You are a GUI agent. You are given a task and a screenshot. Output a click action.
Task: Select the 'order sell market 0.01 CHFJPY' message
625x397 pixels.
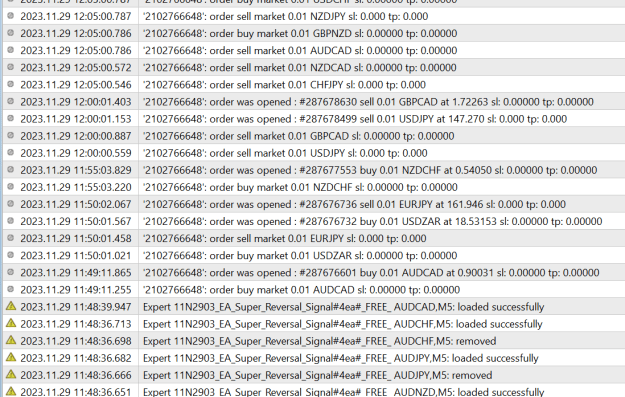284,85
